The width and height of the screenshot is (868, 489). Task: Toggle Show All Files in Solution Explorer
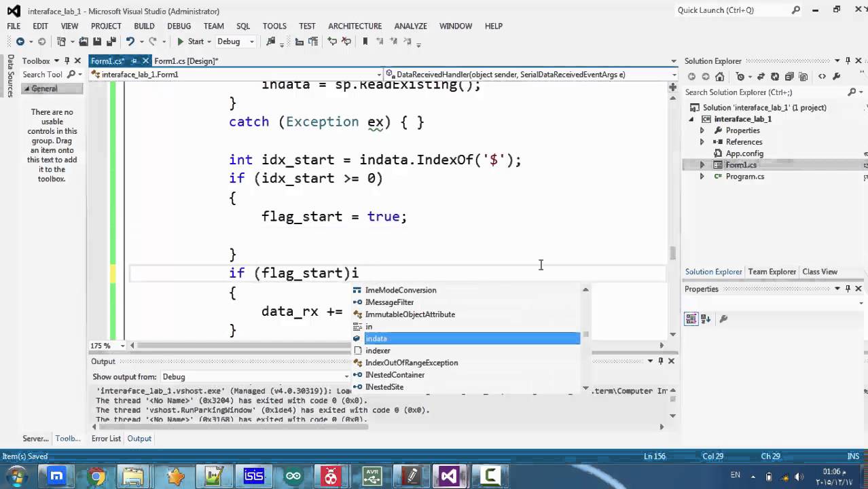pyautogui.click(x=804, y=77)
